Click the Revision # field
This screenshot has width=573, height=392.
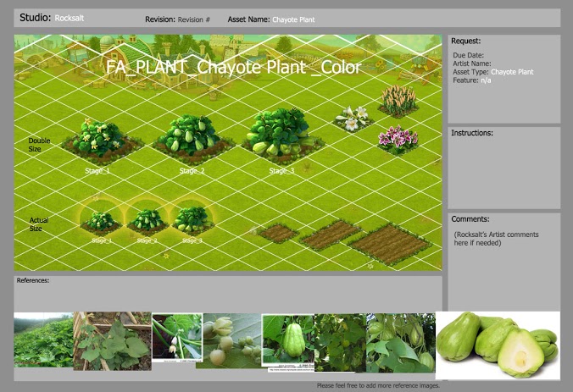point(194,19)
